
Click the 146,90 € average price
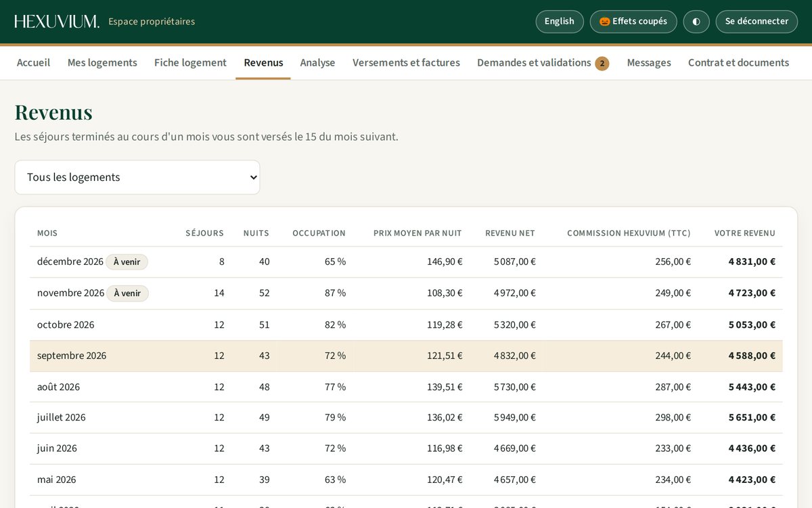(445, 262)
